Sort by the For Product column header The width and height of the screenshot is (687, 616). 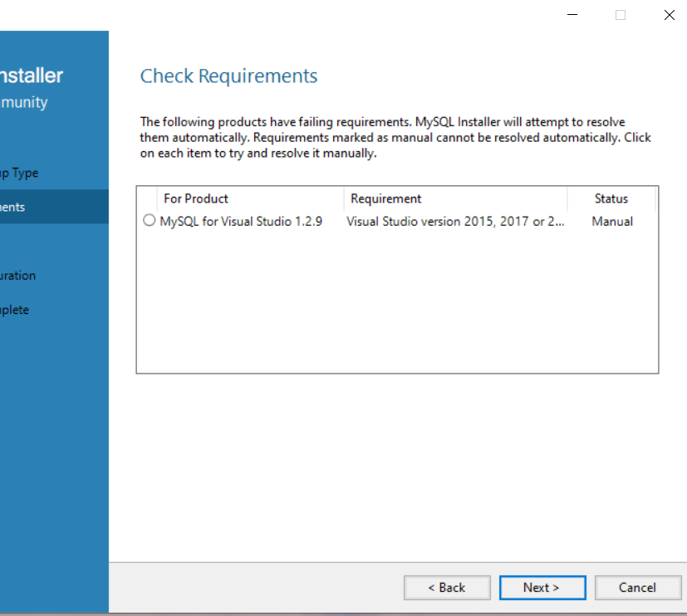250,198
